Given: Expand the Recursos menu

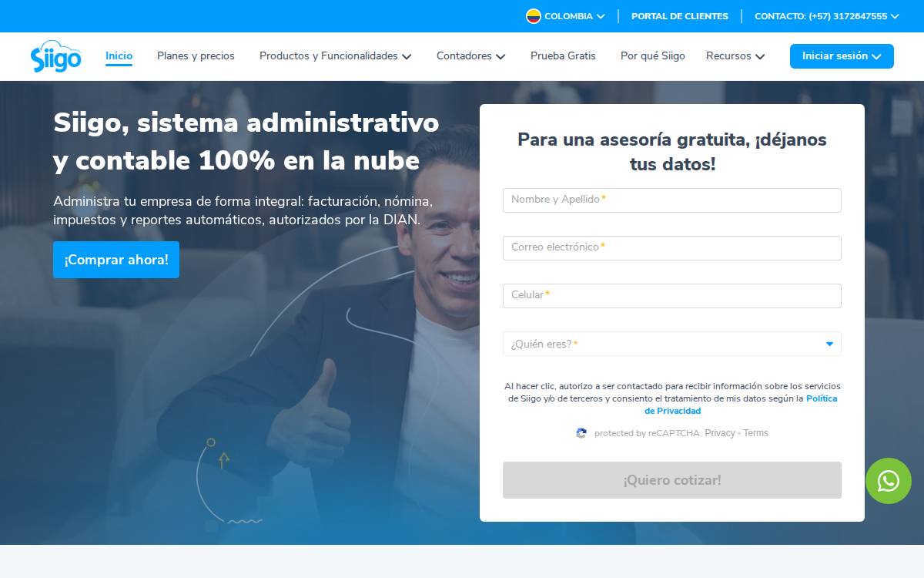Looking at the screenshot, I should 735,56.
